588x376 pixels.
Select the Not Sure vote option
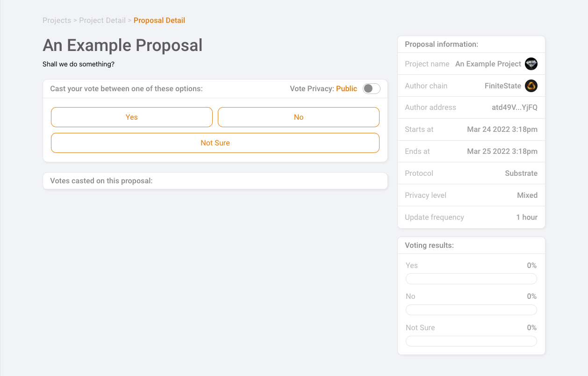(x=215, y=143)
